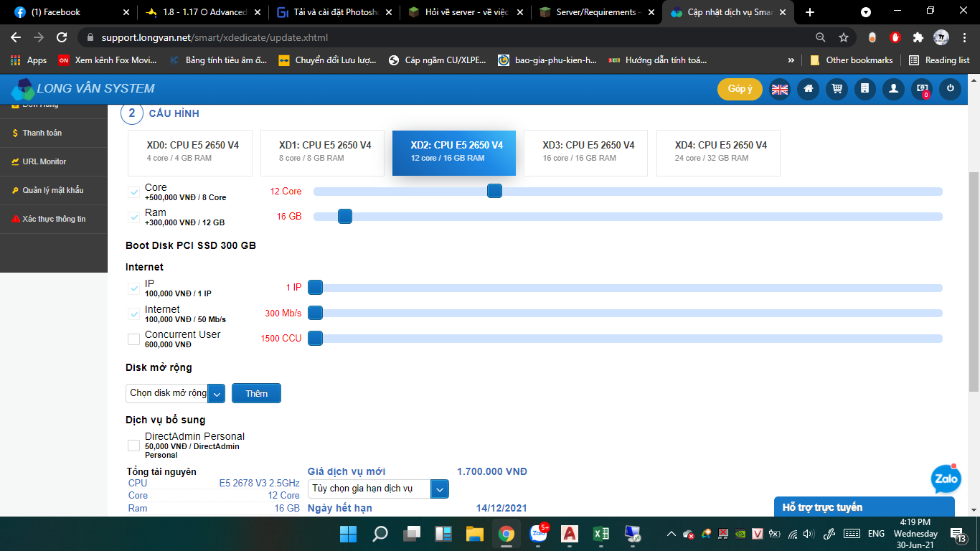Click the 'Thêm' button
Image resolution: width=980 pixels, height=551 pixels.
tap(256, 393)
